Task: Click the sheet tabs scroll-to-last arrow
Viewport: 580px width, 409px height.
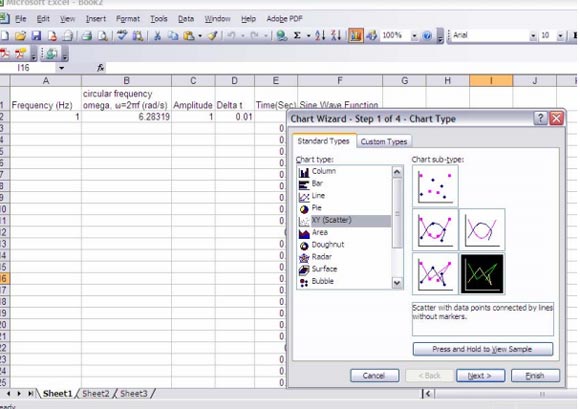Action: pos(30,393)
